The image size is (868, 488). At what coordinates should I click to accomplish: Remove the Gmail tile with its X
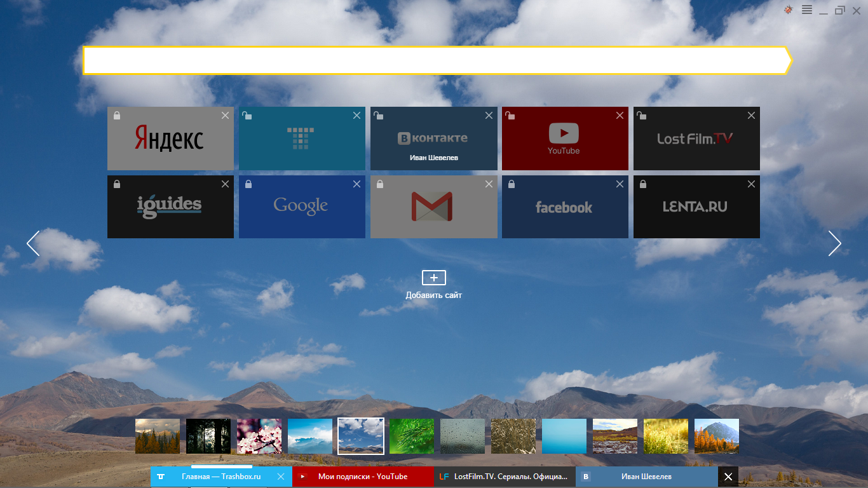point(489,184)
